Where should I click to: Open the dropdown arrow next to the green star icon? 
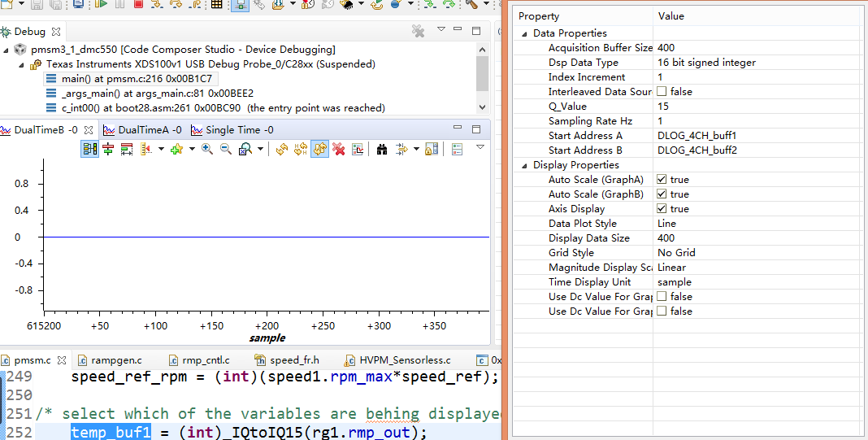click(192, 149)
